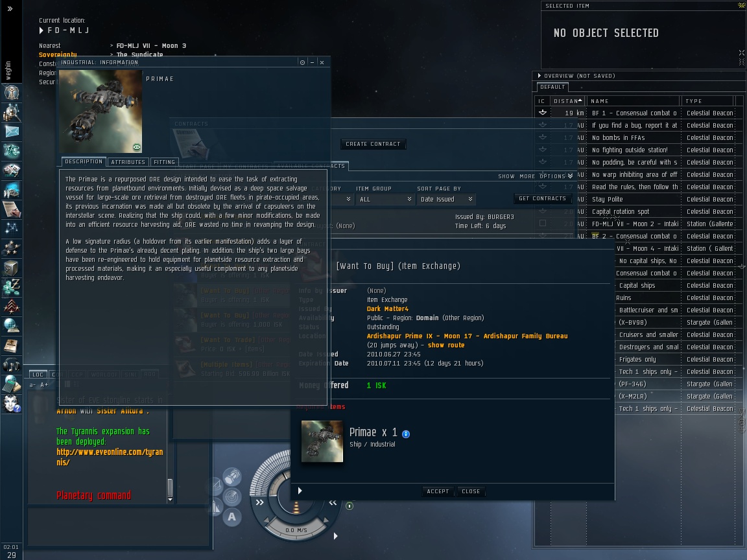Open the Assets safe sidebar icon

click(12, 268)
